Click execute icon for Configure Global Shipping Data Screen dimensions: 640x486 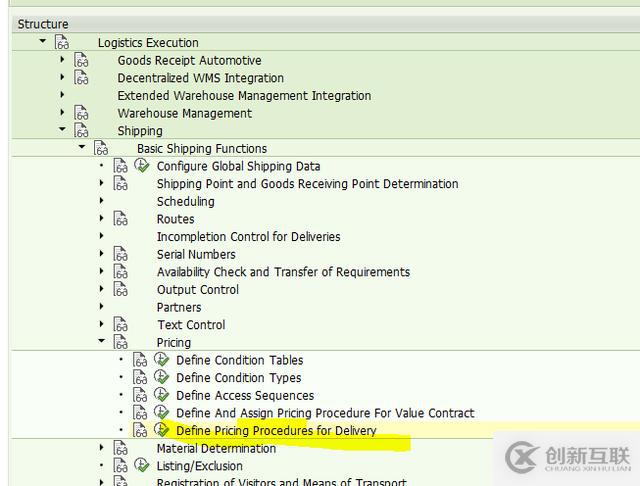(x=142, y=166)
